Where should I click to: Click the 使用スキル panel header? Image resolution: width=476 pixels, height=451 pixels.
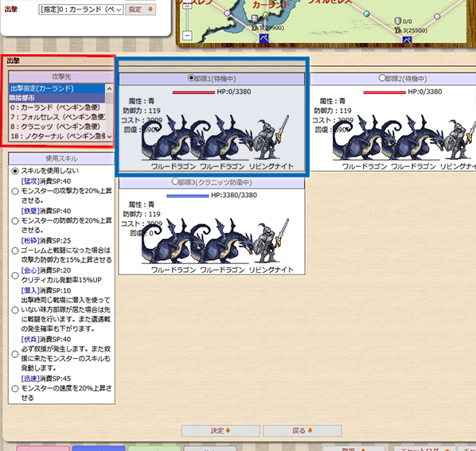pyautogui.click(x=61, y=158)
